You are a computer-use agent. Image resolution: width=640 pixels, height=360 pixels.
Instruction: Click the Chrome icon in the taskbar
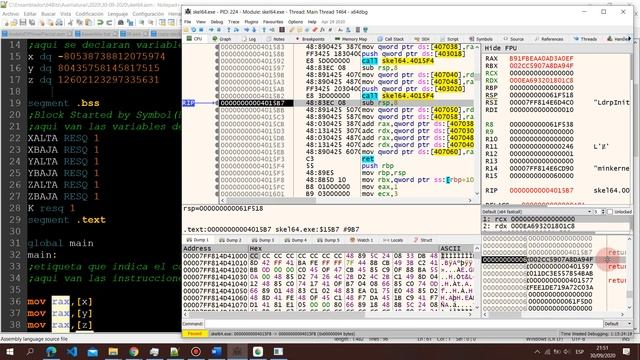point(134,351)
